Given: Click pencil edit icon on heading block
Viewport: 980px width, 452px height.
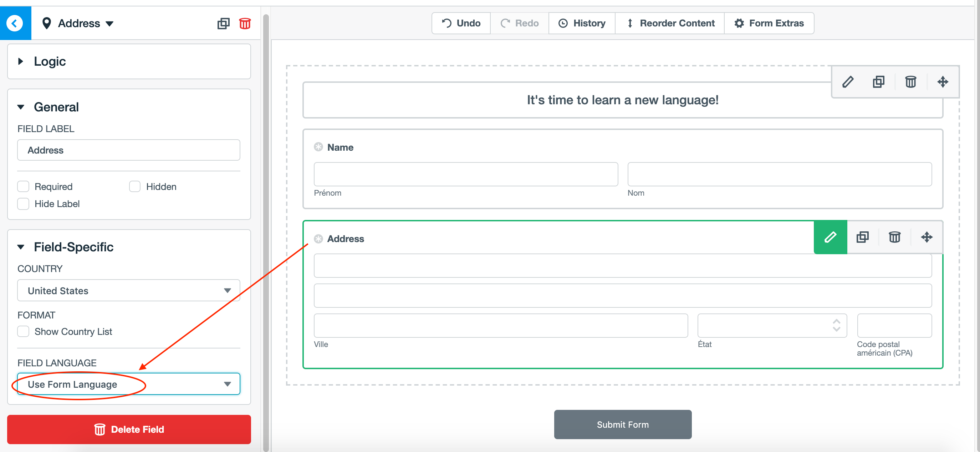Looking at the screenshot, I should point(848,82).
